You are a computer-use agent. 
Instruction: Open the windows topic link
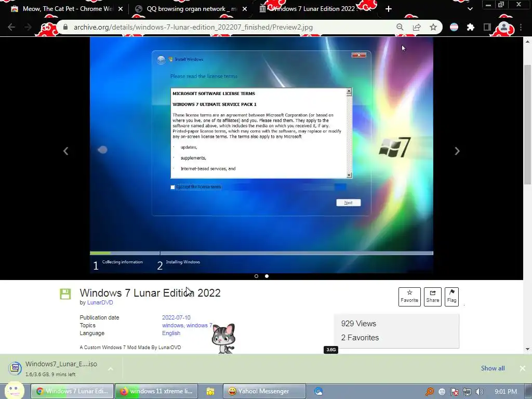172,325
